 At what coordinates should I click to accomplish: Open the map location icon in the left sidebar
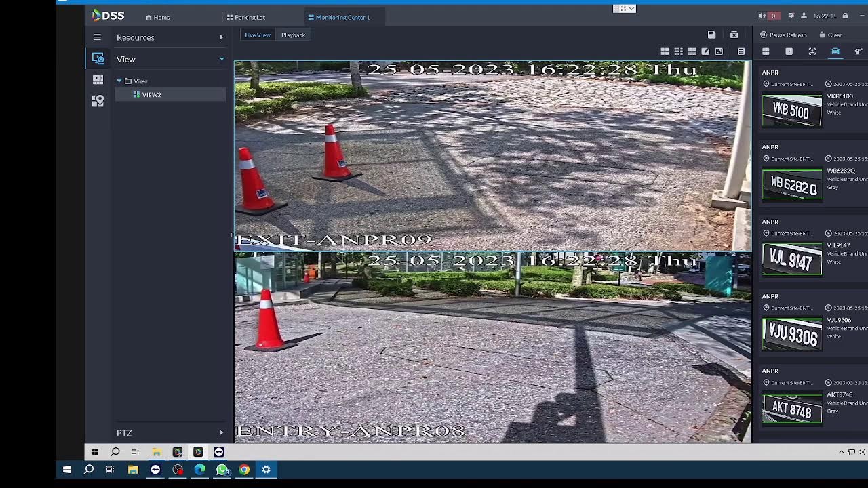click(x=98, y=101)
